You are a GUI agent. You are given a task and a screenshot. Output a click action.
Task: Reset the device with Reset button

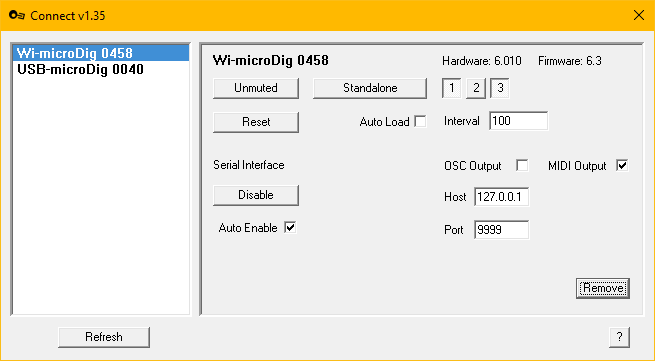point(256,122)
